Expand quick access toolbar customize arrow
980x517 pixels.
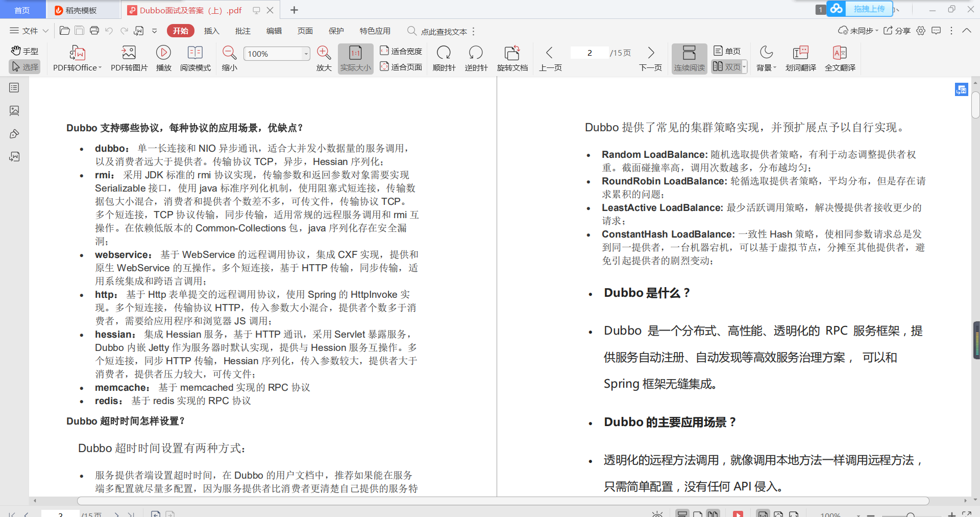(155, 31)
